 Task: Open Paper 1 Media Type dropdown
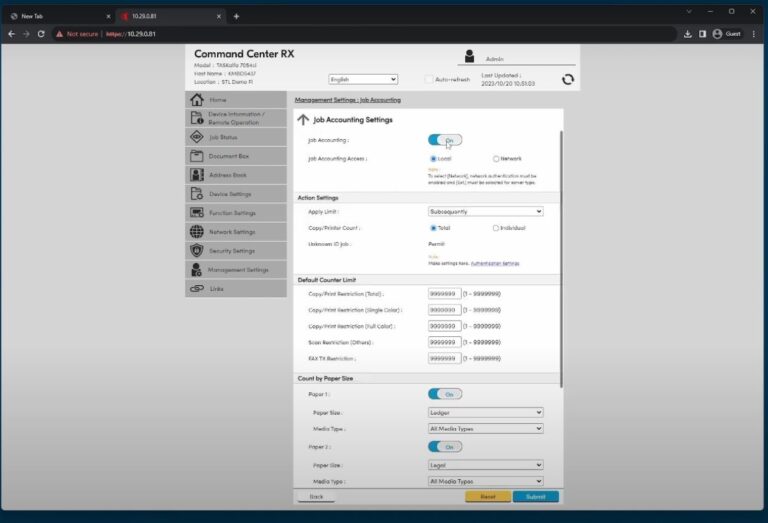click(x=485, y=428)
